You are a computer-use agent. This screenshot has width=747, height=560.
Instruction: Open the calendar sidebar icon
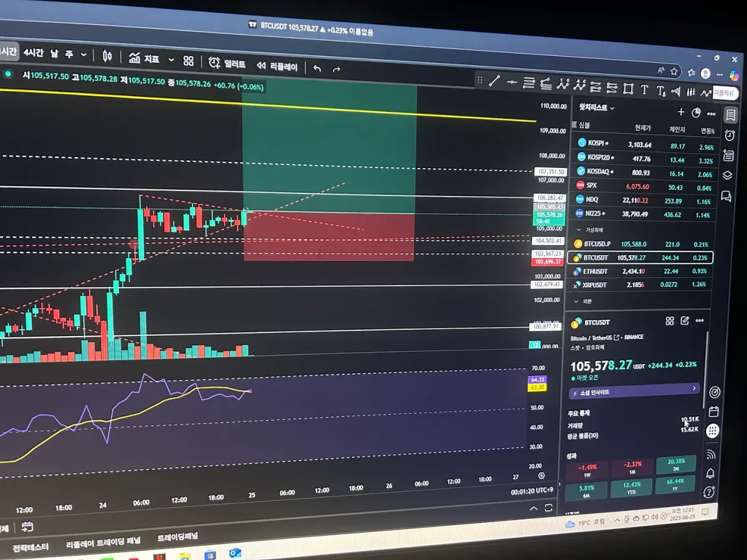714,411
